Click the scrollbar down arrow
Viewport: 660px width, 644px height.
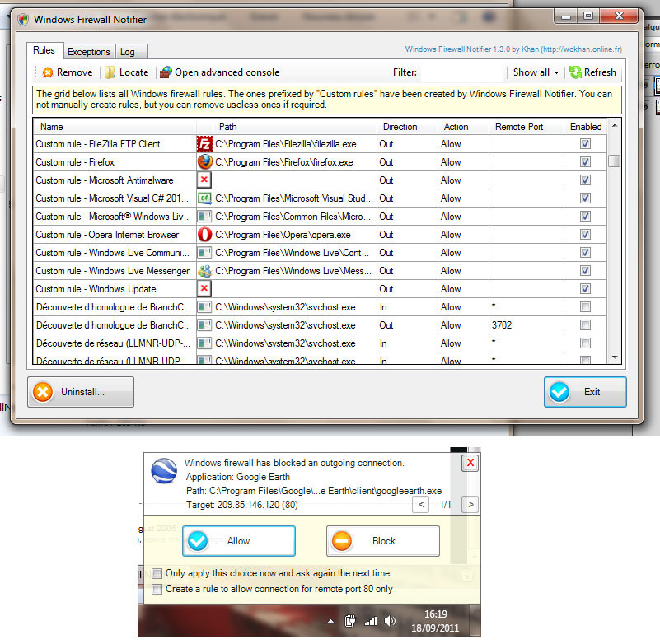coord(614,357)
